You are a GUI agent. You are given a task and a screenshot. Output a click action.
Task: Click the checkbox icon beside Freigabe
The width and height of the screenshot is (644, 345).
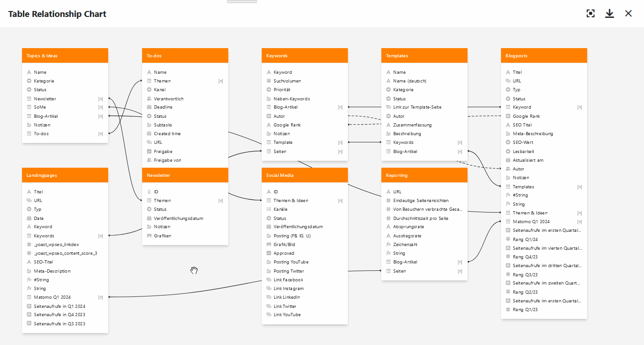(149, 152)
